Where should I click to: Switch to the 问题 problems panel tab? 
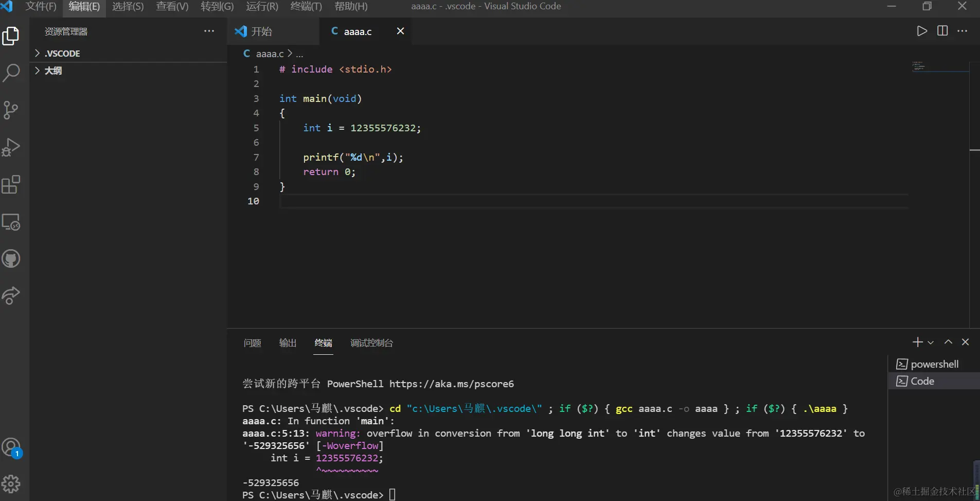coord(252,343)
